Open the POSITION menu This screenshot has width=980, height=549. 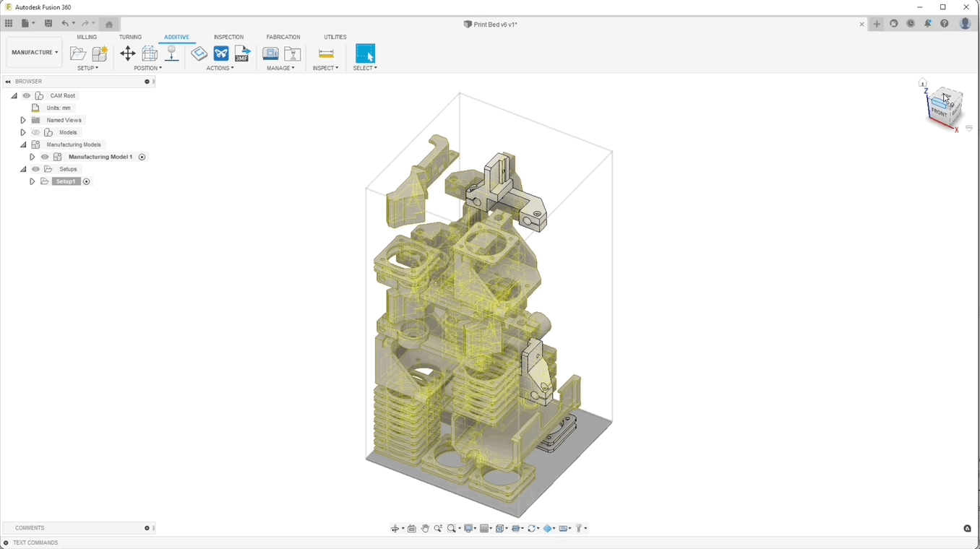pyautogui.click(x=147, y=69)
